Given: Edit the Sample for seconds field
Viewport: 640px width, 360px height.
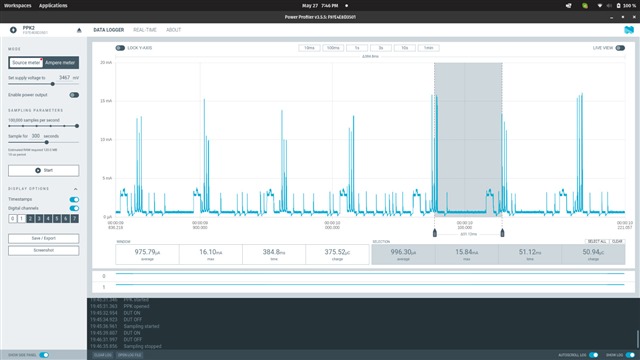Looking at the screenshot, I should pos(36,136).
